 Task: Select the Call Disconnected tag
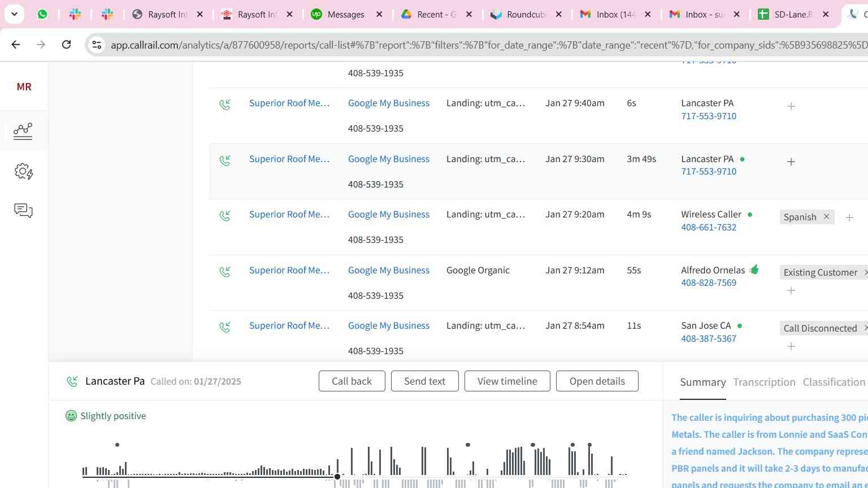click(x=821, y=328)
